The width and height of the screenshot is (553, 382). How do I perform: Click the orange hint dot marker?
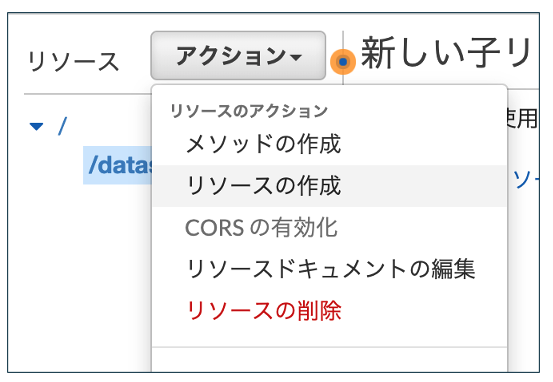tap(343, 62)
